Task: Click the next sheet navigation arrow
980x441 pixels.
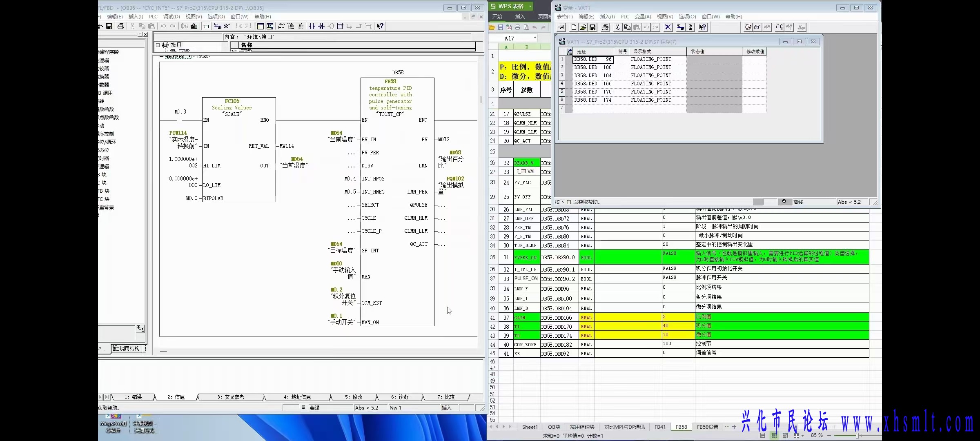Action: click(x=503, y=427)
